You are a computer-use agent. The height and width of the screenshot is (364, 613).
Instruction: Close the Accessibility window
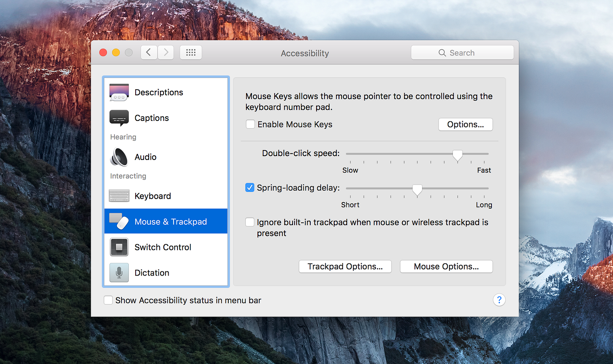click(103, 52)
